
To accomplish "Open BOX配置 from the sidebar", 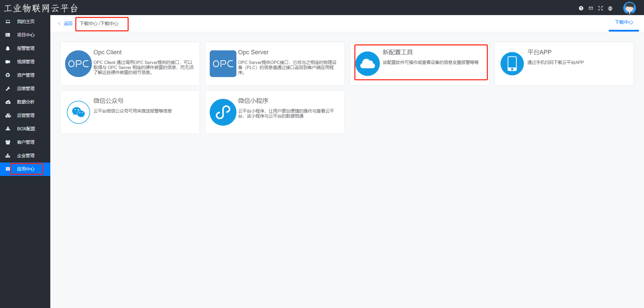I will pos(26,129).
